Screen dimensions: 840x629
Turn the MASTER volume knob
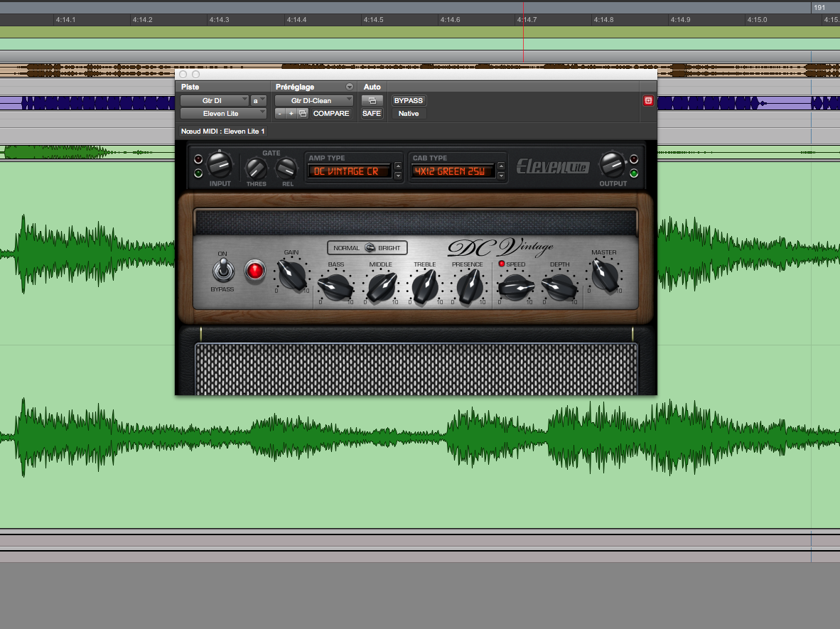point(605,274)
